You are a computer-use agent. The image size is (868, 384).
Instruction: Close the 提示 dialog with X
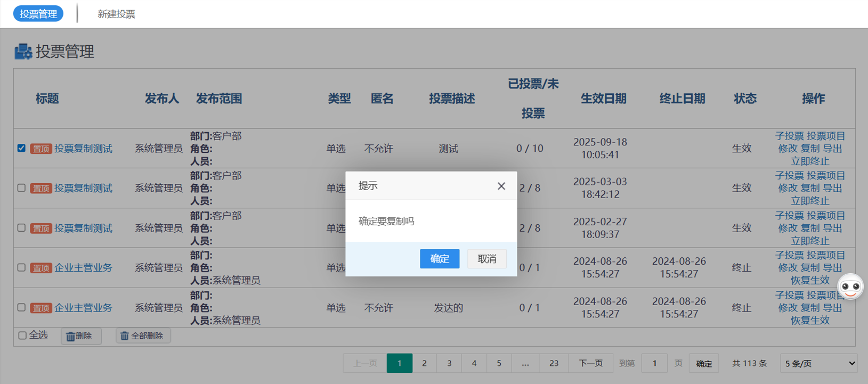click(501, 186)
